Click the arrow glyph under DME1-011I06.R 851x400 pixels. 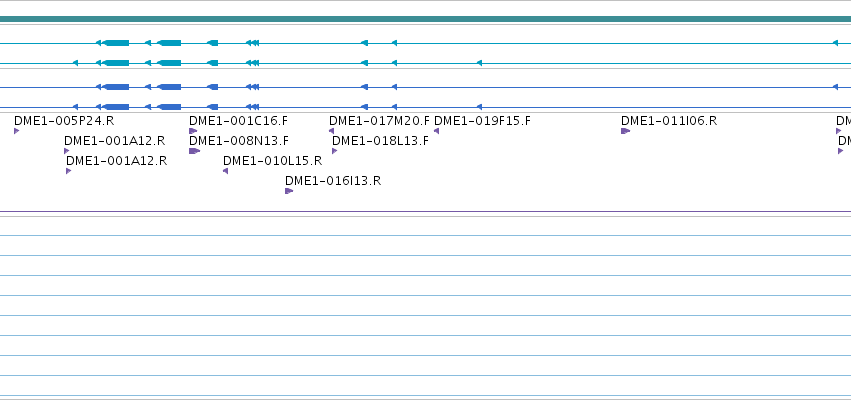click(625, 131)
